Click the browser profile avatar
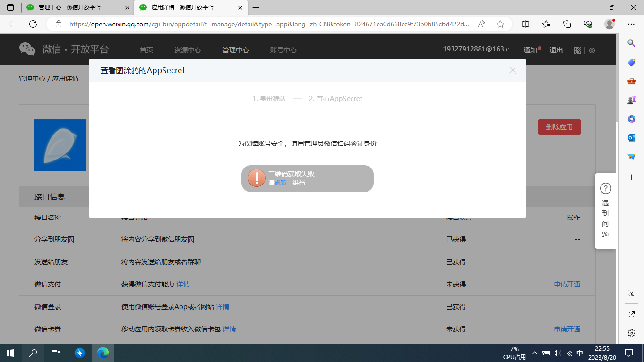 pos(610,24)
